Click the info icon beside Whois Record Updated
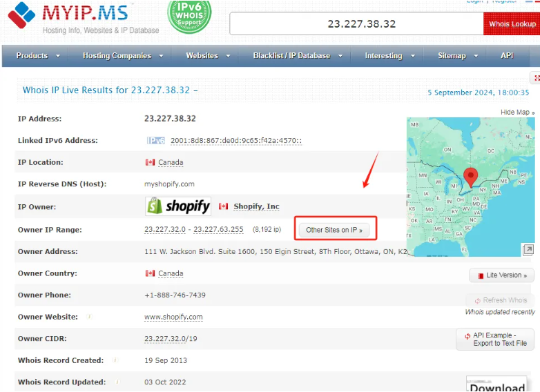The height and width of the screenshot is (392, 540). 117,382
